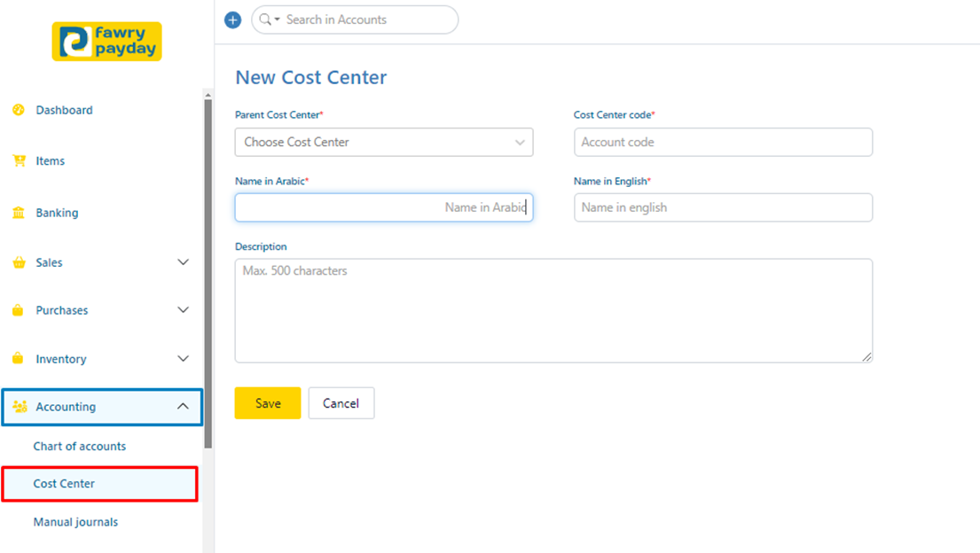This screenshot has height=553, width=980.
Task: Click the Fawry Payday logo
Action: click(x=107, y=42)
